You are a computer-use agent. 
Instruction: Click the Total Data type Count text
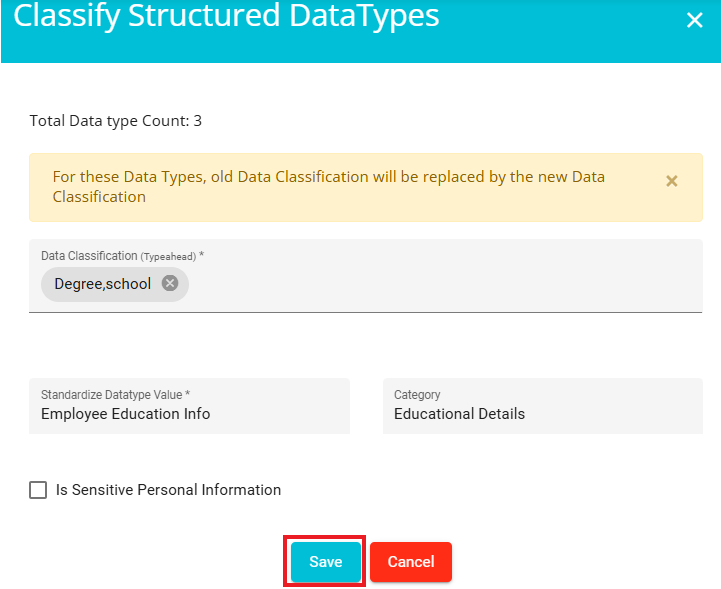[115, 121]
